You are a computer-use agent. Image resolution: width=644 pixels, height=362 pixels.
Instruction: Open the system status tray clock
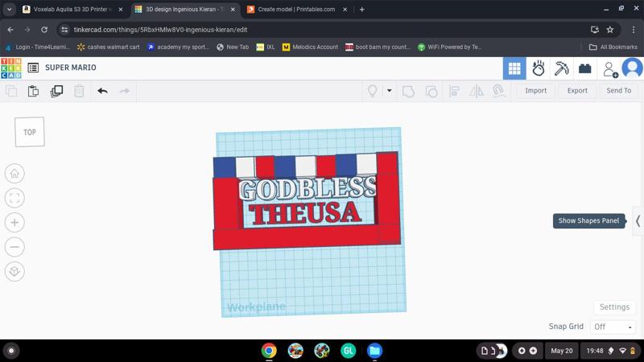[x=610, y=351]
